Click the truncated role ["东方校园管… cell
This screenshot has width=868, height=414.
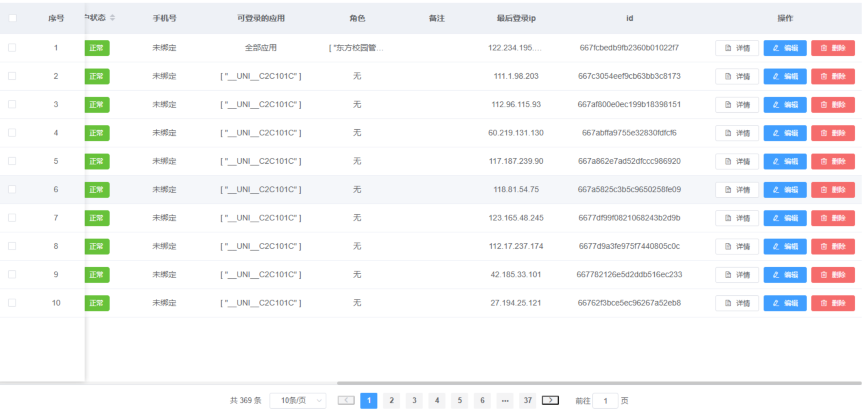[356, 48]
